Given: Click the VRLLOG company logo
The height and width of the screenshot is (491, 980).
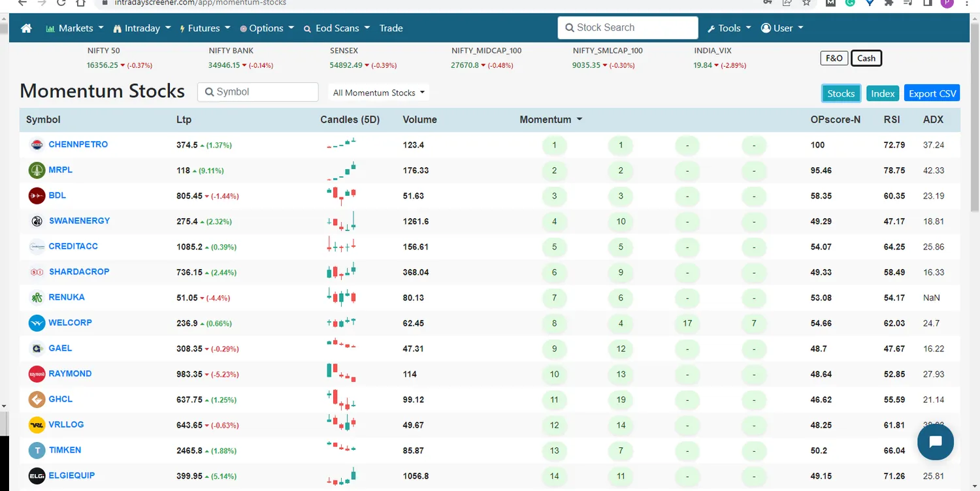Looking at the screenshot, I should pos(37,425).
